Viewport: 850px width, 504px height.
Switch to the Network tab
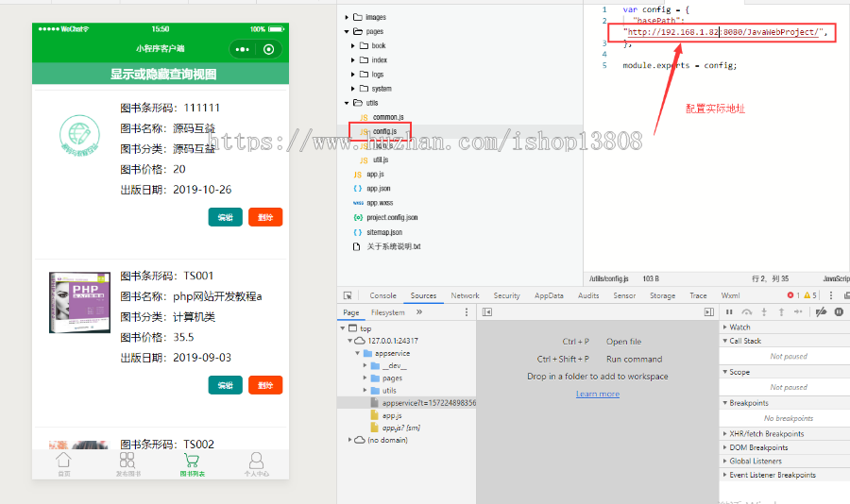465,295
